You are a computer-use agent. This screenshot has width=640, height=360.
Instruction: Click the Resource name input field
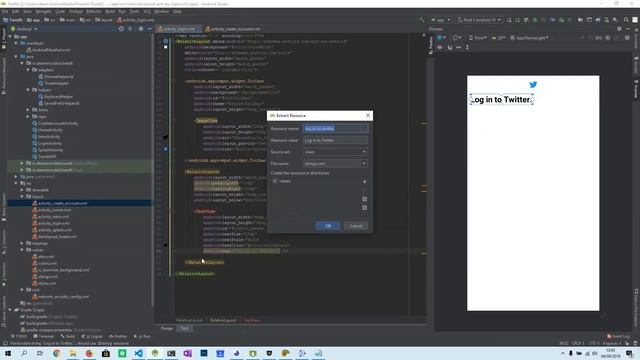335,129
